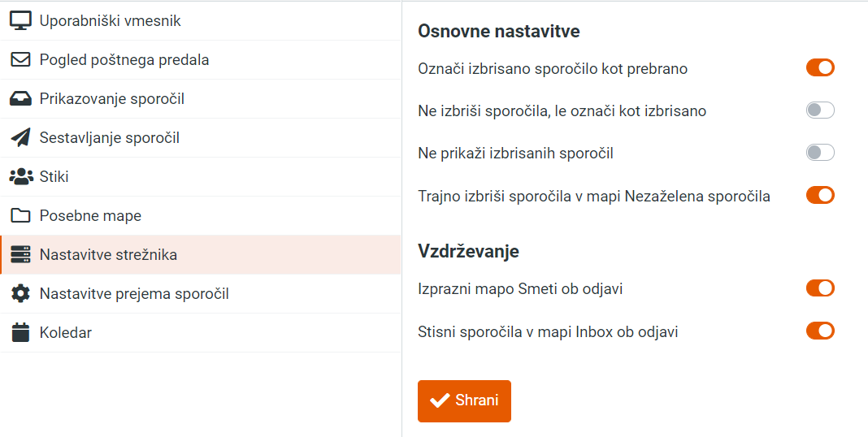Click the gear icon for Nastavitve prejema sporočil
The height and width of the screenshot is (437, 868).
coord(20,294)
